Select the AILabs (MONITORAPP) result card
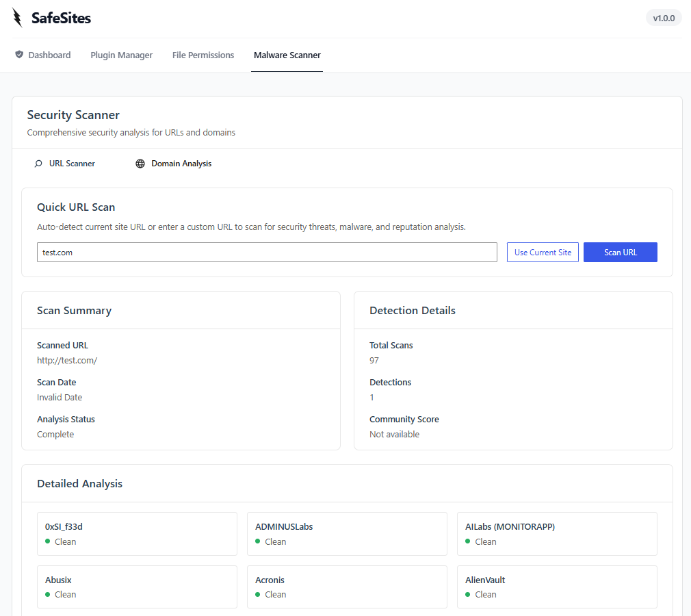Viewport: 691px width, 616px height. (x=557, y=533)
